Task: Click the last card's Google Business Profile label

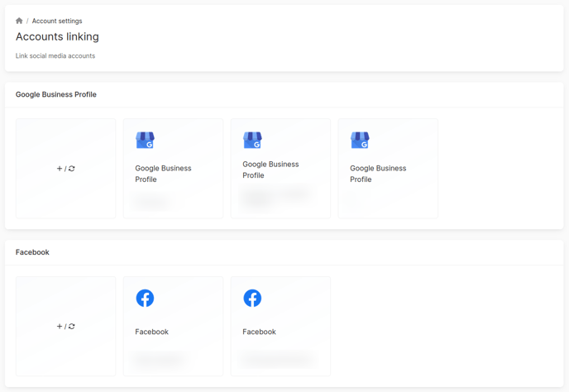Action: (378, 174)
